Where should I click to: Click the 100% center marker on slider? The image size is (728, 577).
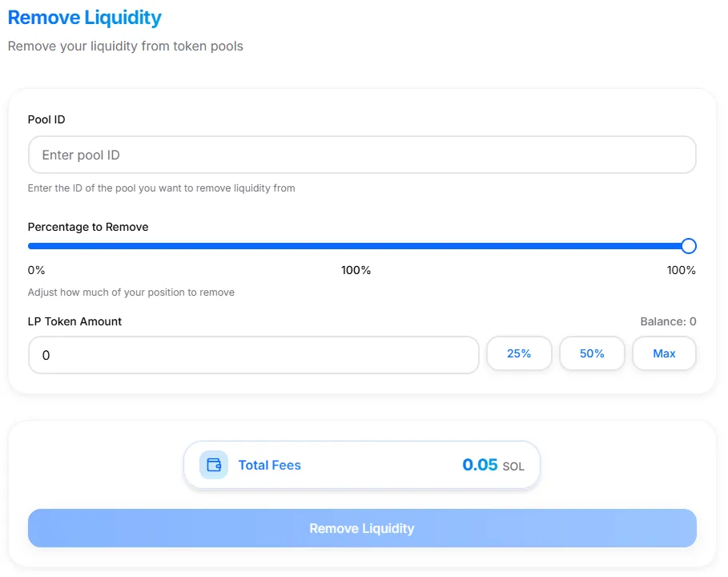point(356,270)
